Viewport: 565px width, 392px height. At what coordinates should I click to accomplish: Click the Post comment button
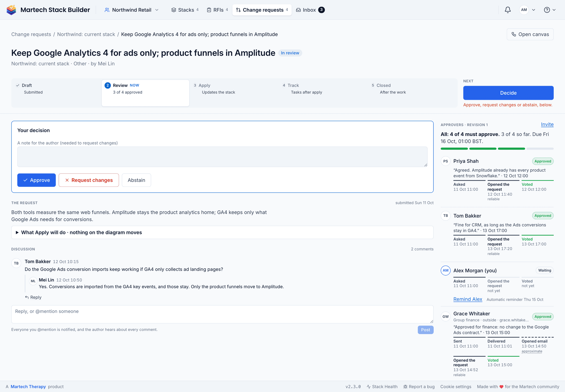425,330
